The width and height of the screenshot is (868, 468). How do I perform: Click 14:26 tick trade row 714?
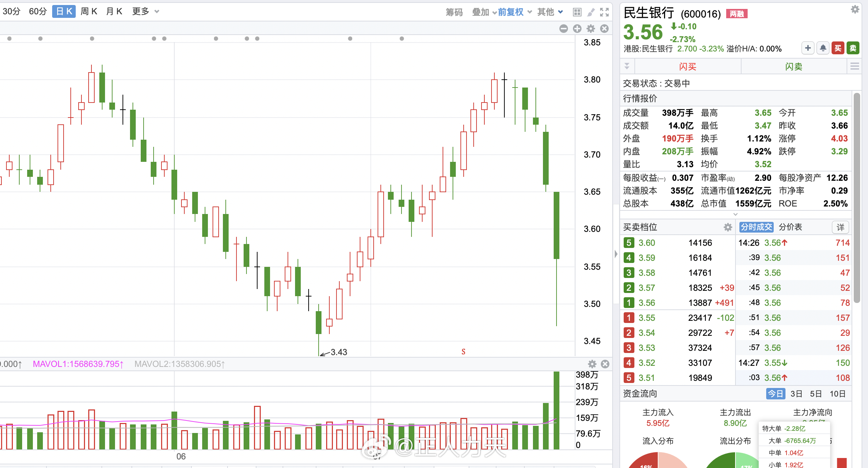tap(794, 243)
